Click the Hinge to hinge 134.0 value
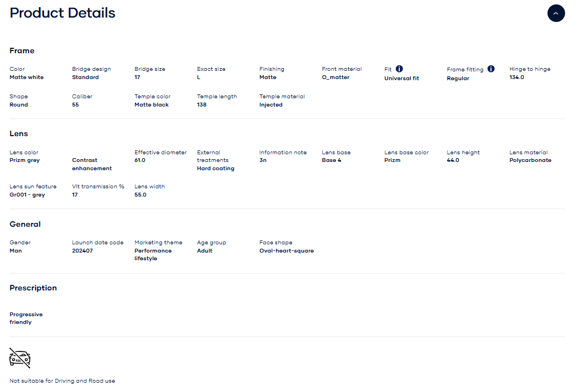The image size is (581, 392). (x=517, y=77)
